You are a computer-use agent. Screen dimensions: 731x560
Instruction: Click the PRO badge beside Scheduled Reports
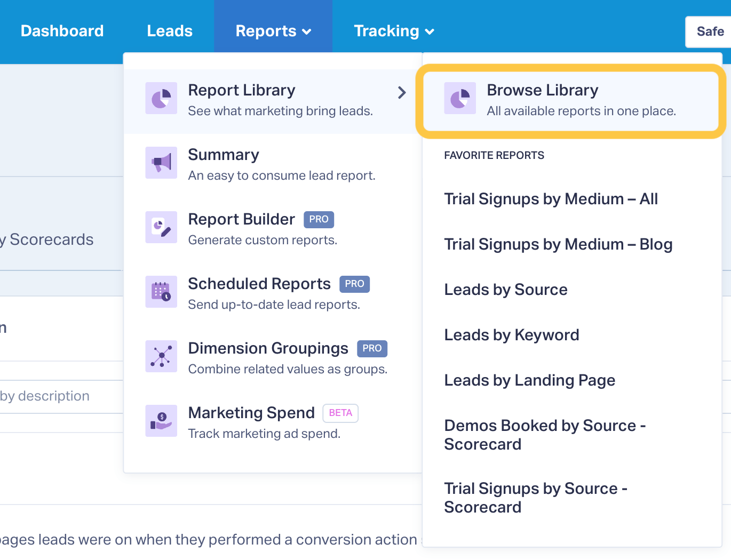pyautogui.click(x=355, y=284)
